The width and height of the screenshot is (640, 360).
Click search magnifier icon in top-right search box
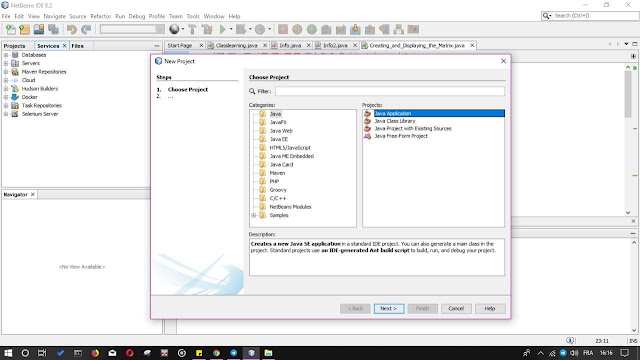coord(546,16)
